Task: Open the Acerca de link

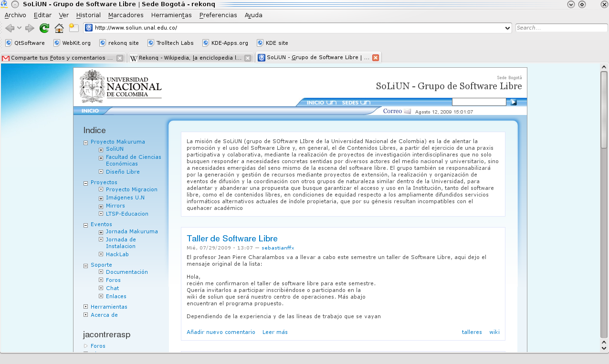Action: click(x=104, y=315)
